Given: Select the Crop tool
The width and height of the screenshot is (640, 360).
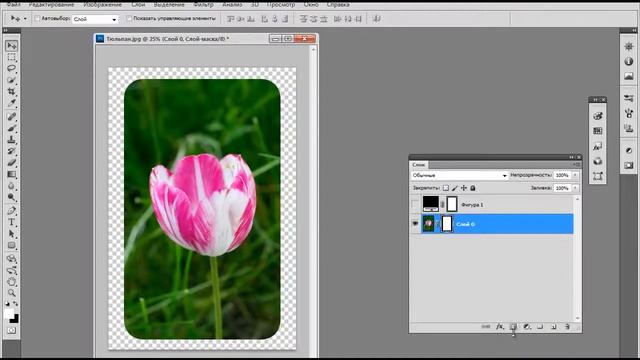Looking at the screenshot, I should coord(11,91).
